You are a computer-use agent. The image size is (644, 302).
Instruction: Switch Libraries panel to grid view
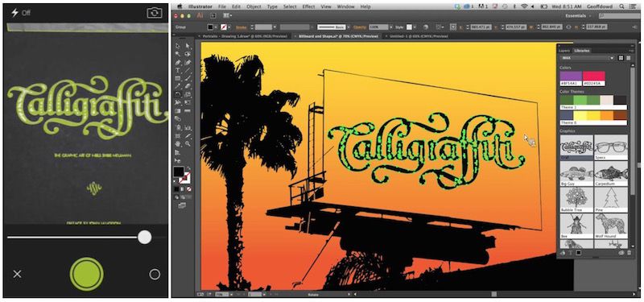[x=621, y=58]
